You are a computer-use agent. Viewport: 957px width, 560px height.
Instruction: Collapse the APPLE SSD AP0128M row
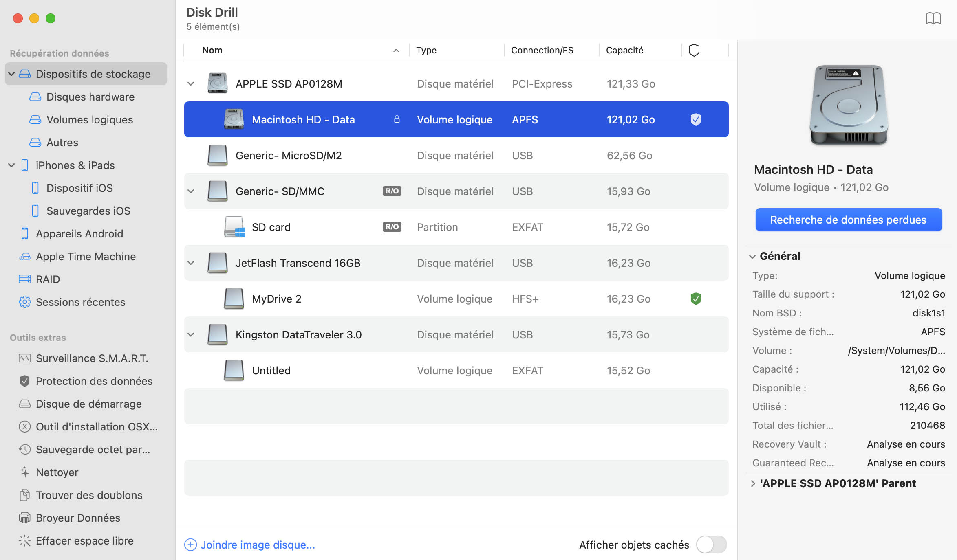click(x=190, y=84)
